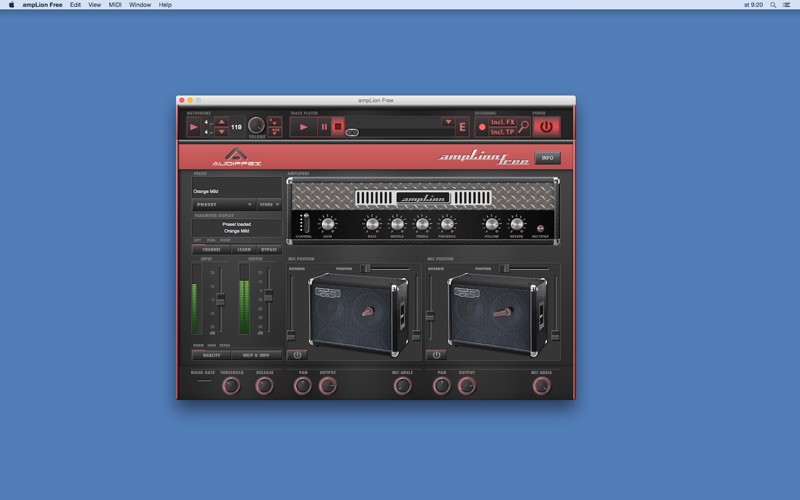Click the amplifier BASS knob
Screen dimensions: 800x500
coord(372,224)
